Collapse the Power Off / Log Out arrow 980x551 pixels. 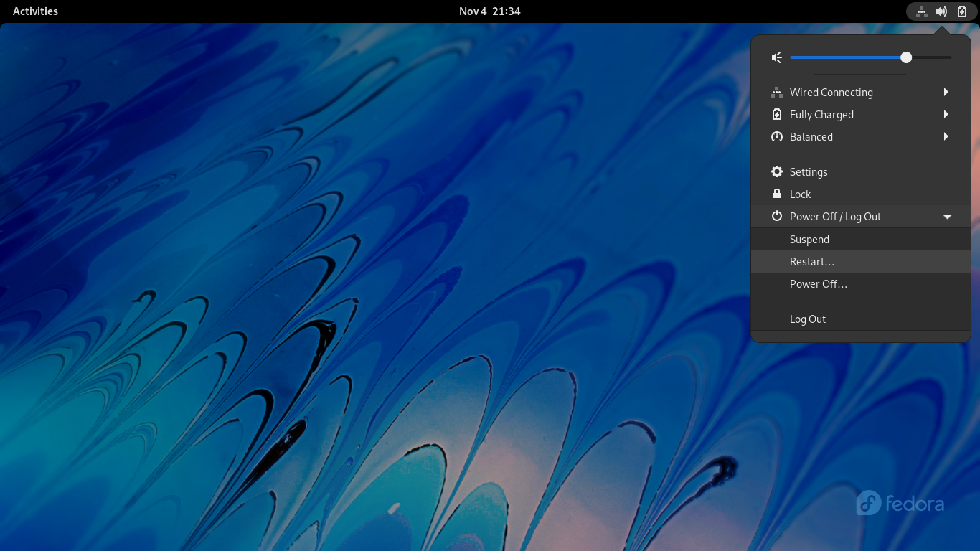coord(947,217)
